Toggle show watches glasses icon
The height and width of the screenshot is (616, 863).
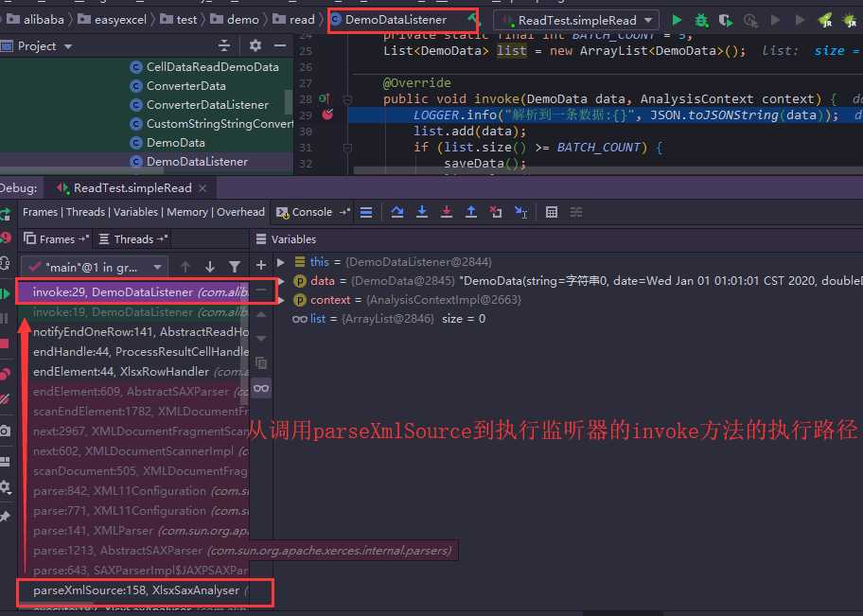click(261, 389)
